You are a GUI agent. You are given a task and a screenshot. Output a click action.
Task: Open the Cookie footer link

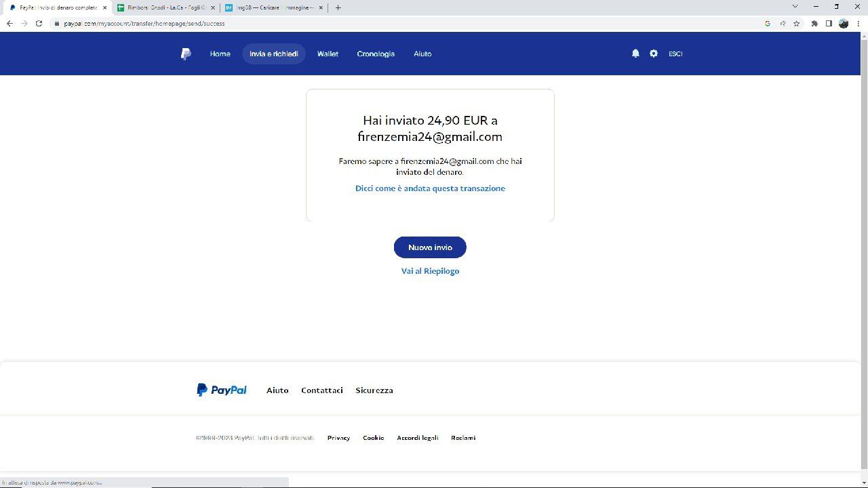373,438
